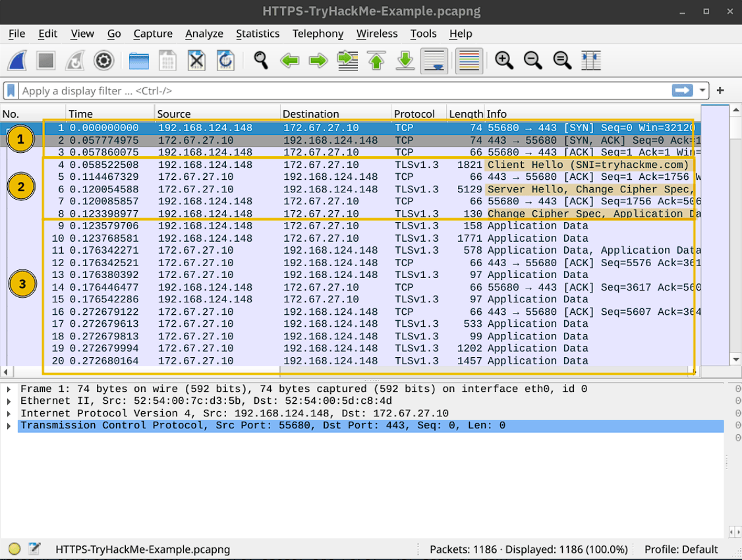The image size is (742, 560).
Task: Open capture options gear icon
Action: 103,61
